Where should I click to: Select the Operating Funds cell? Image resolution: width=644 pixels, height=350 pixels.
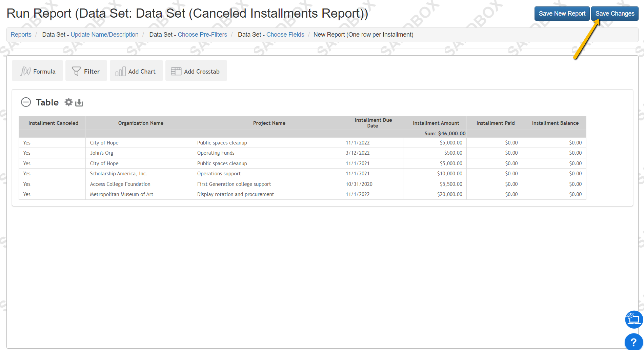click(267, 153)
